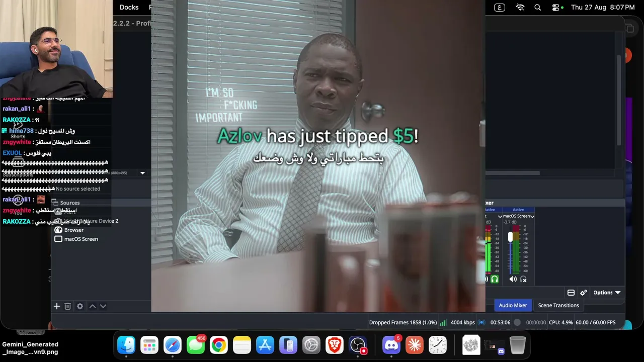
Task: Open the date and time in menu bar
Action: 603,8
